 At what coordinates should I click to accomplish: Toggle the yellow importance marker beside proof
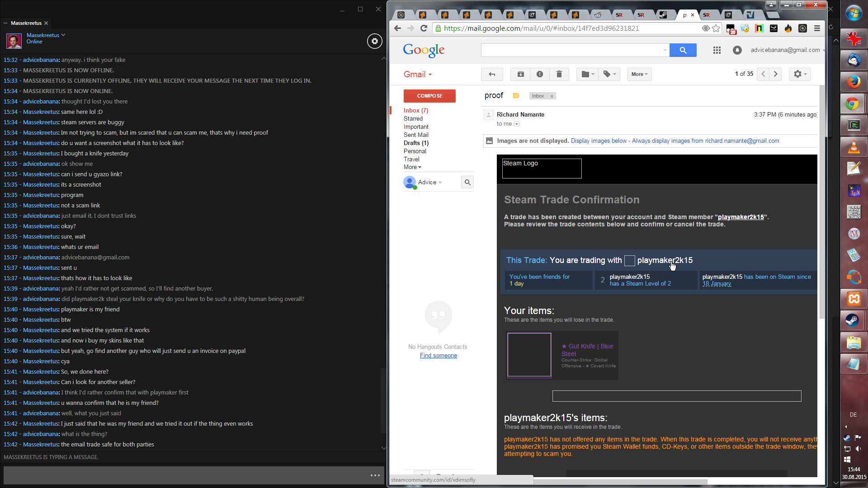(516, 96)
